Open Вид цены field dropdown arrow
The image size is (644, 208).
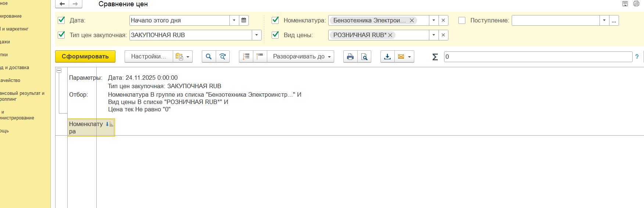click(434, 35)
